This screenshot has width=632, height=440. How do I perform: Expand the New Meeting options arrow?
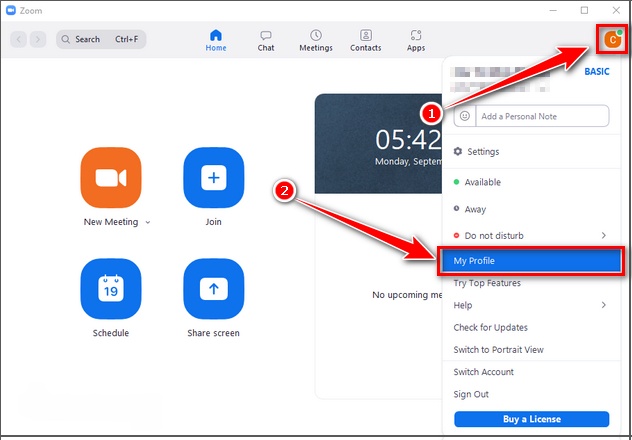coord(148,222)
